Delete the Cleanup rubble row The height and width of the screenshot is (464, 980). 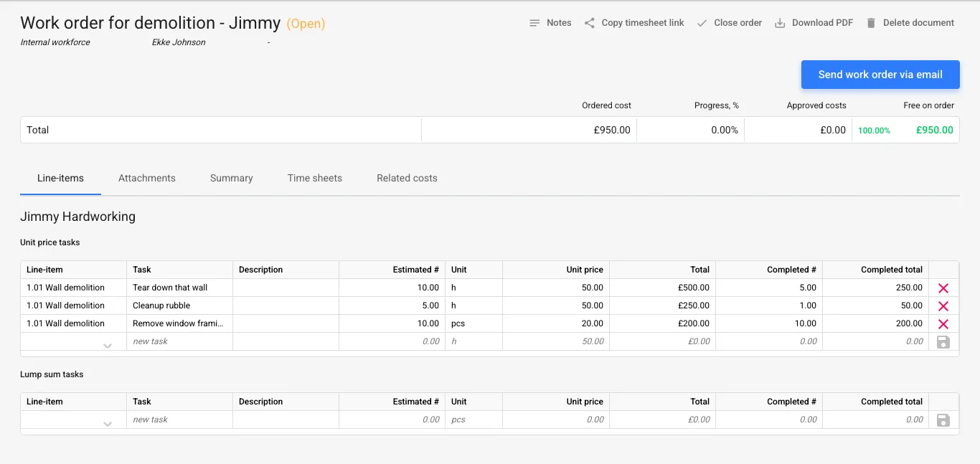tap(943, 306)
